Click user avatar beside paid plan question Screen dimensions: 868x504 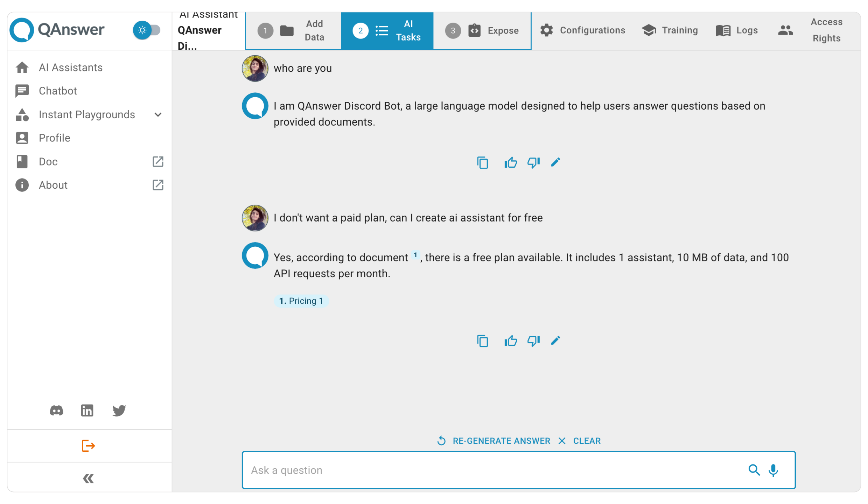pos(255,218)
